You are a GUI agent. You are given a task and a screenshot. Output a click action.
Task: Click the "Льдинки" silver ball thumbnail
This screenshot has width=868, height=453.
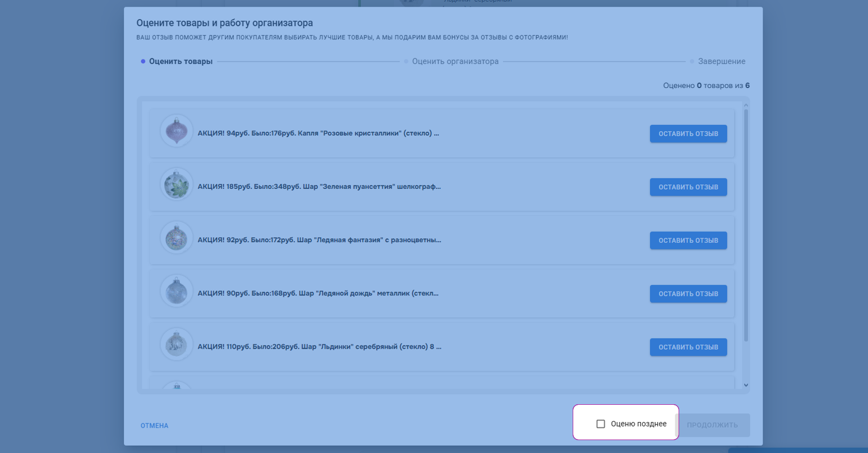[x=177, y=344]
